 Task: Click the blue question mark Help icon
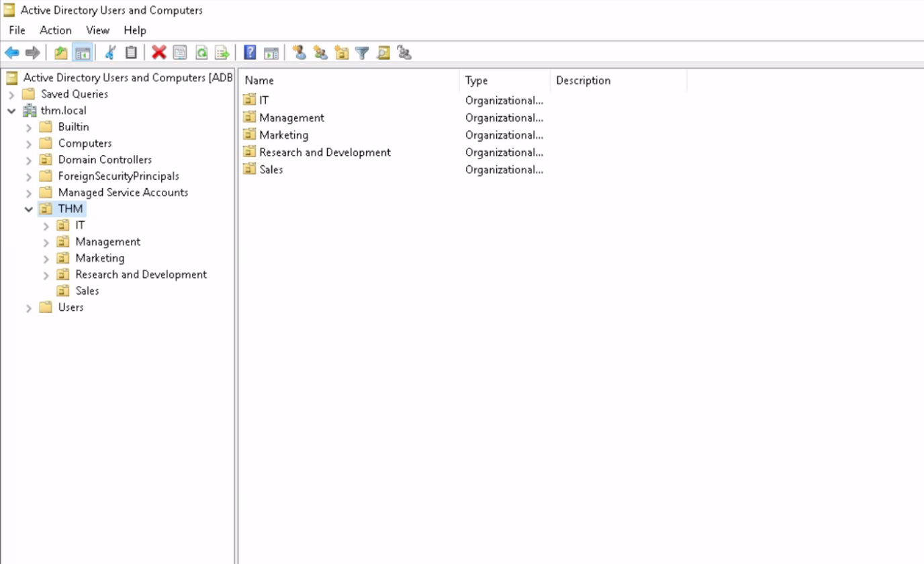(250, 52)
